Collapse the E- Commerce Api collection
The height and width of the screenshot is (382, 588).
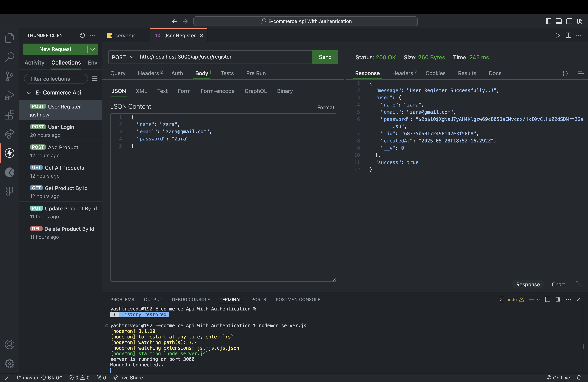pyautogui.click(x=29, y=93)
